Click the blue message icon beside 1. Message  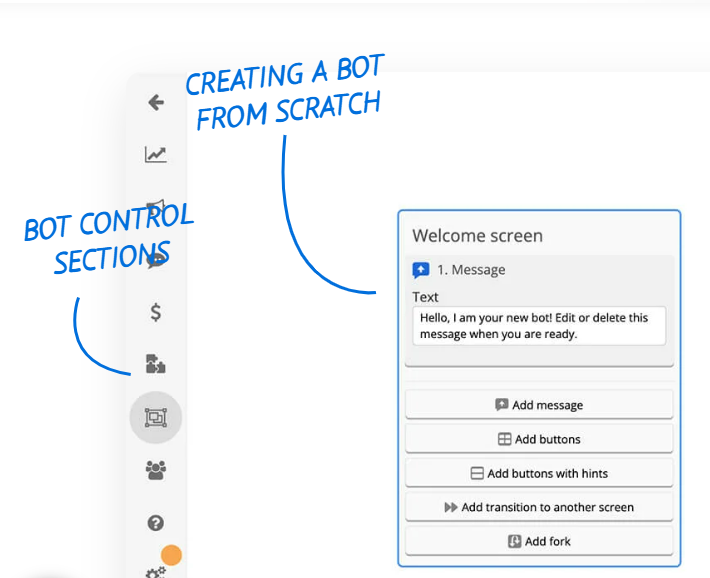click(x=421, y=270)
